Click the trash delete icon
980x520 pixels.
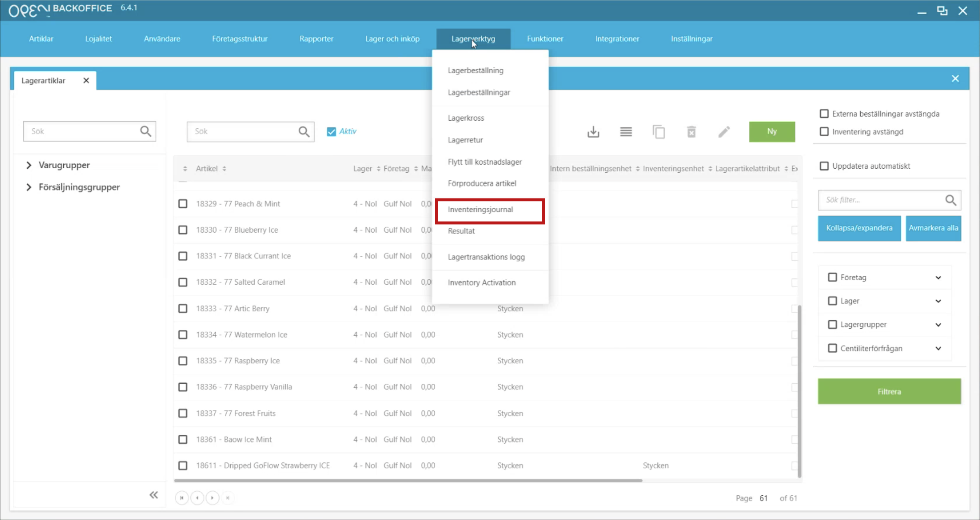pyautogui.click(x=691, y=132)
